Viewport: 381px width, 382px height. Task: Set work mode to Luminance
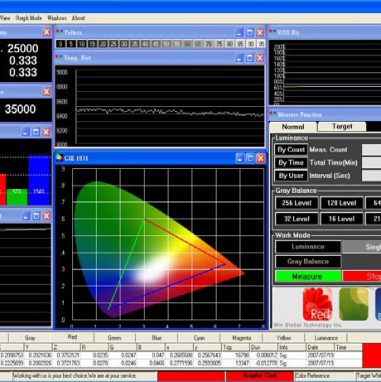[x=308, y=247]
